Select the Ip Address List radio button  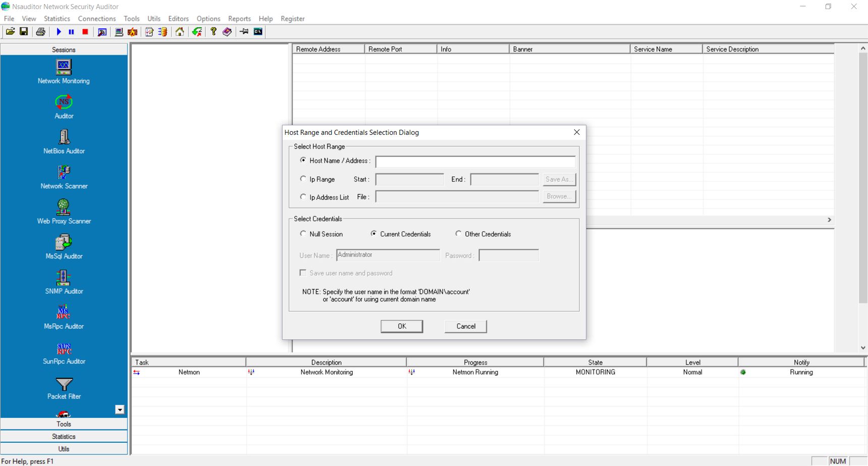303,197
